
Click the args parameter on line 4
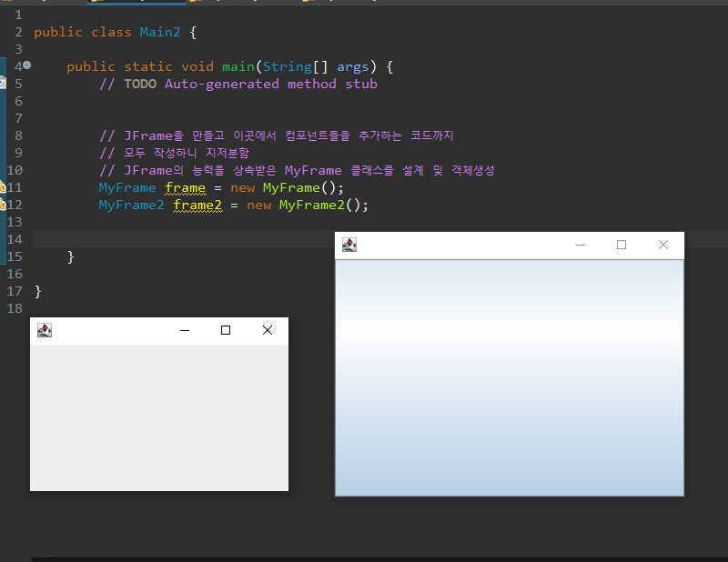(x=352, y=68)
